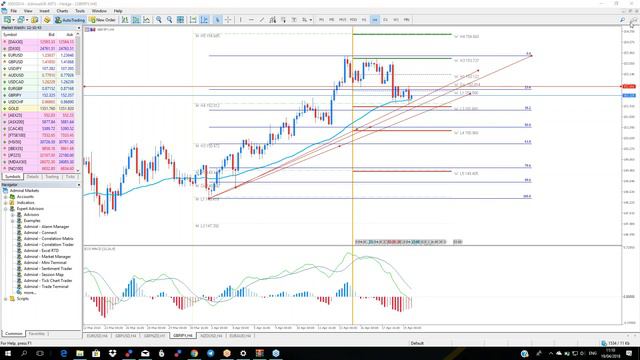This screenshot has width=640, height=360.
Task: Open Dropbox from the taskbar
Action: click(112, 353)
